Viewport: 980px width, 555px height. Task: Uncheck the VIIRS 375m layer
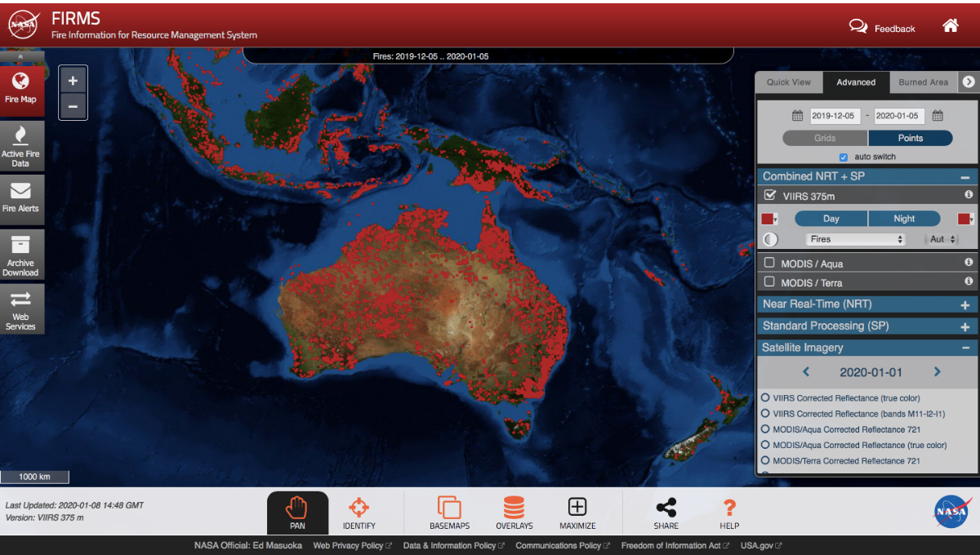point(769,196)
